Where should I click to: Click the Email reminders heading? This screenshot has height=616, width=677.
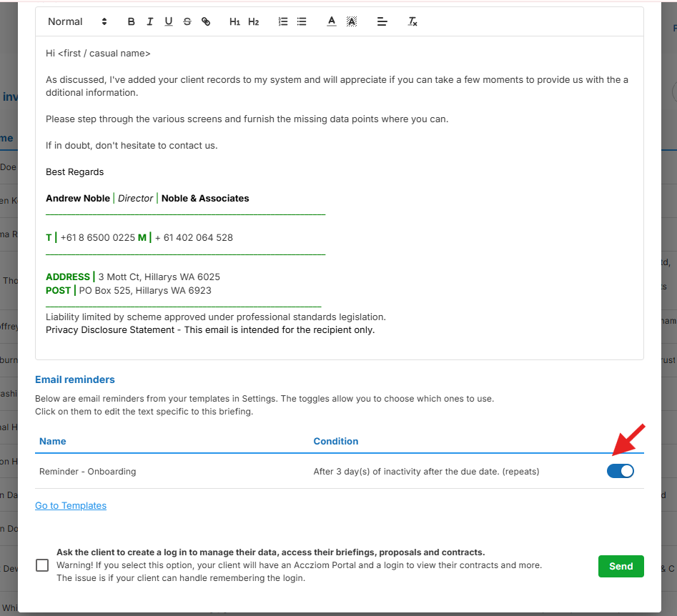(x=74, y=379)
